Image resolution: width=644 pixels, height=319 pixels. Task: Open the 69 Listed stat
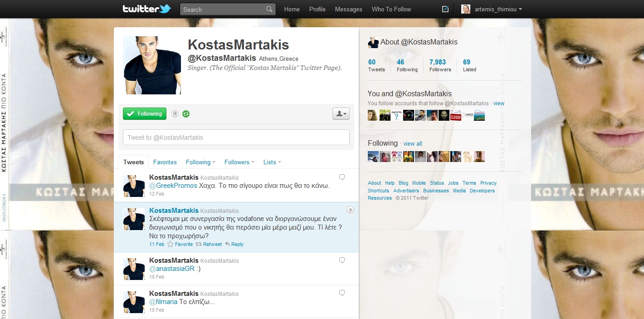tap(469, 65)
